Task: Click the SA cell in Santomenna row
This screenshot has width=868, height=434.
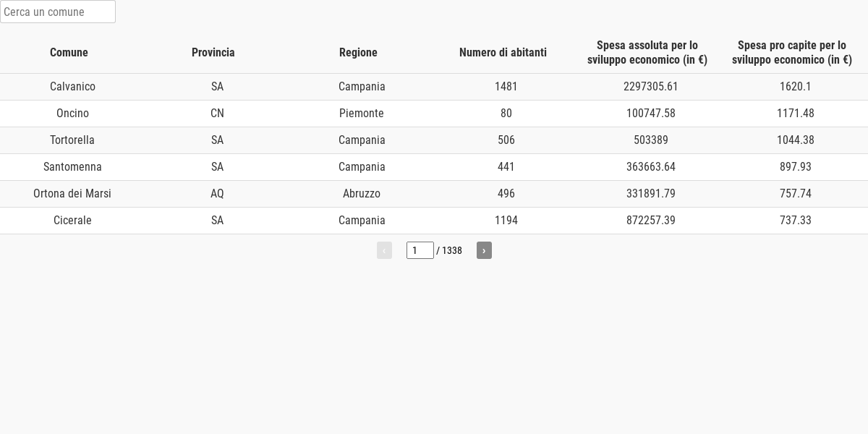Action: (217, 167)
